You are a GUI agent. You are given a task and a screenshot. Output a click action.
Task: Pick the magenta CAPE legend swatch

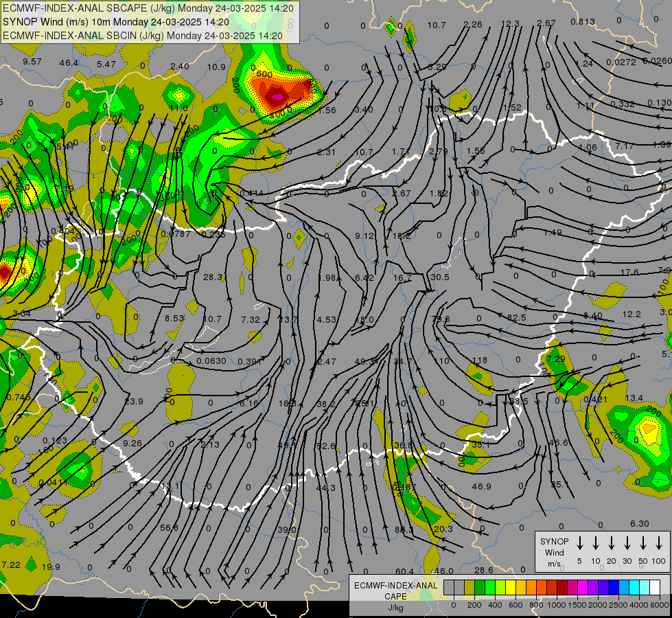click(x=583, y=587)
